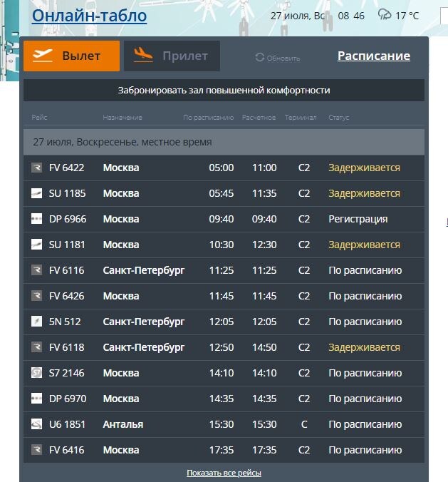Click Задерживается status of FV 6118
The height and width of the screenshot is (482, 448).
point(364,347)
